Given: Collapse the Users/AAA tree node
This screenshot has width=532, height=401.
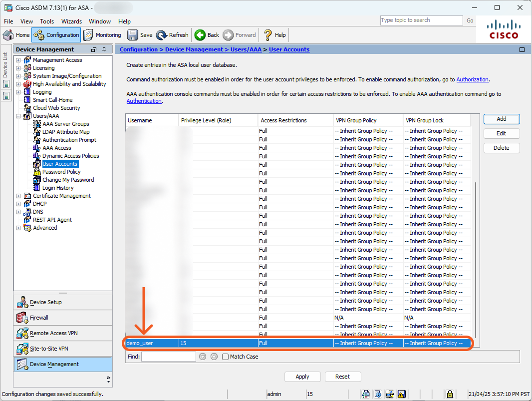Looking at the screenshot, I should [18, 116].
